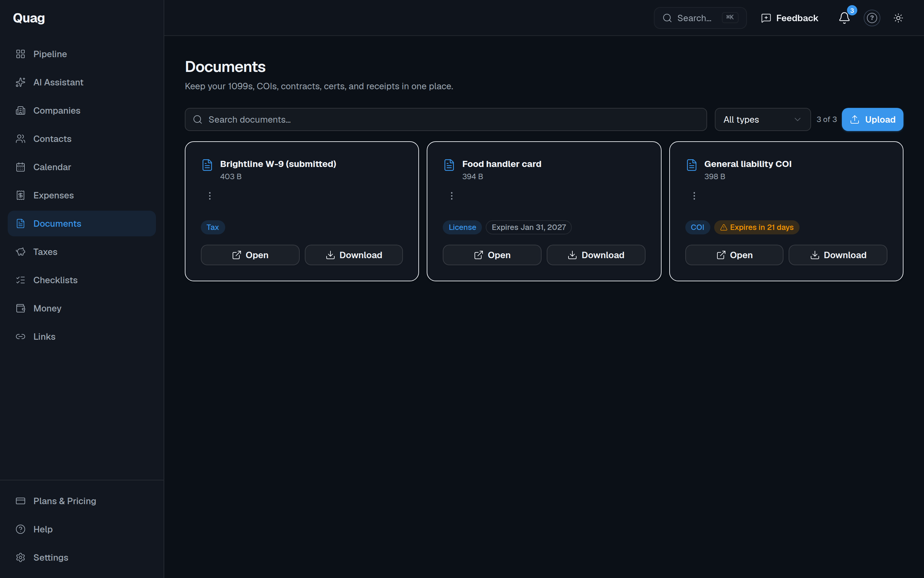Focus the Search documents field
The image size is (924, 578).
click(x=446, y=120)
